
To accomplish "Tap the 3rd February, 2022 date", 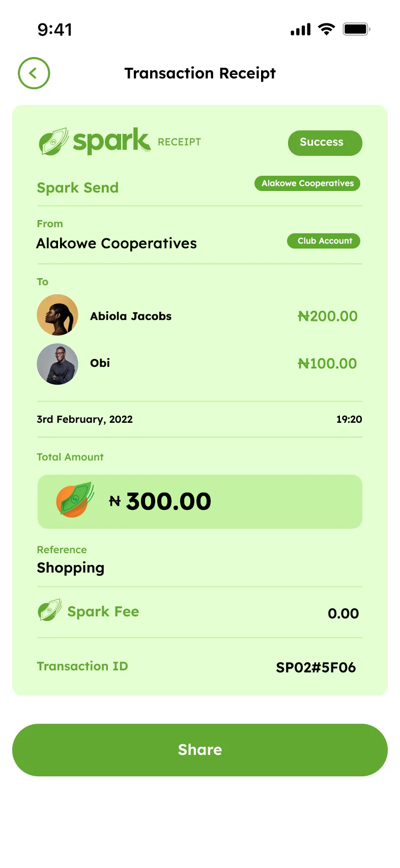I will 84,419.
